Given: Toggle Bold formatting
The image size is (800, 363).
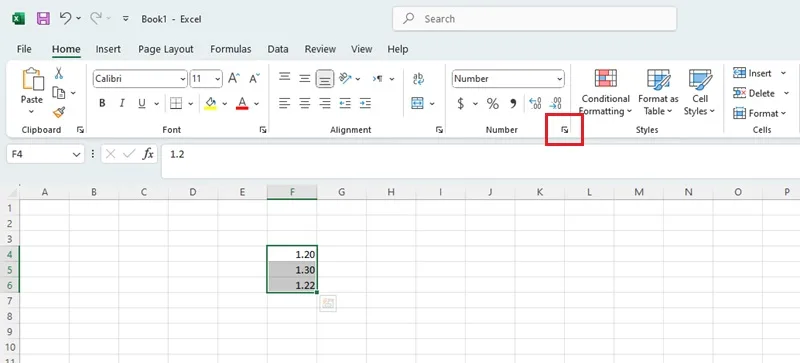Looking at the screenshot, I should 102,104.
